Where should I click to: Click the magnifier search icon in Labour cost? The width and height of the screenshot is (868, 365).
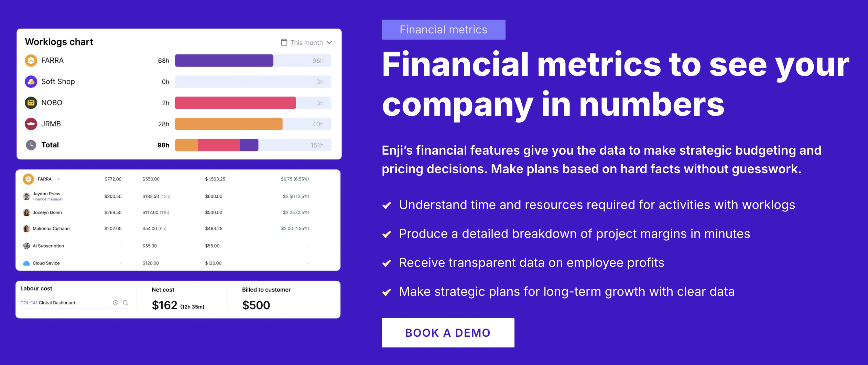click(126, 303)
